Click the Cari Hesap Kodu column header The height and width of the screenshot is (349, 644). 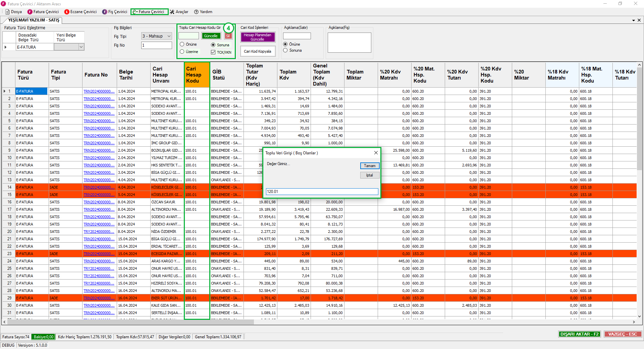pyautogui.click(x=197, y=75)
